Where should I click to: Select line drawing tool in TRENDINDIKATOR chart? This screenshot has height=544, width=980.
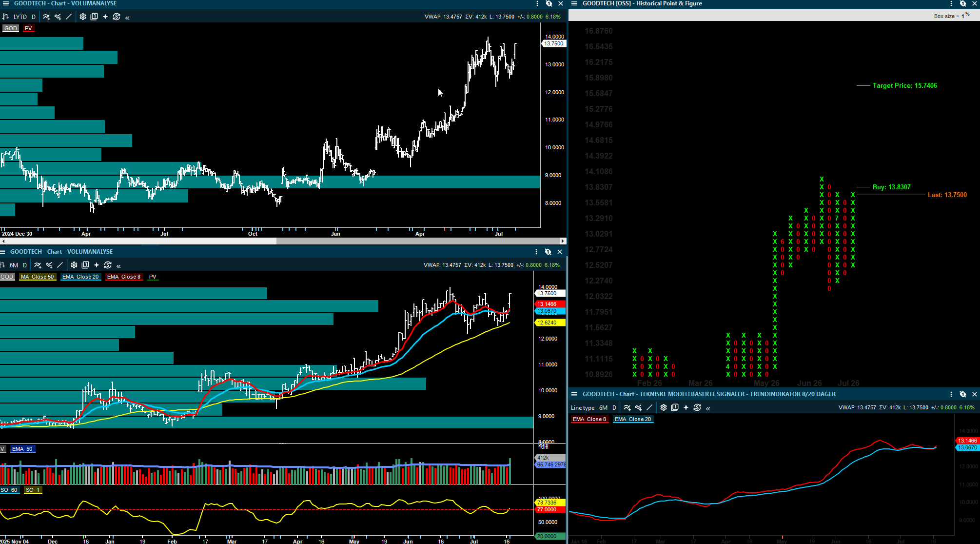pyautogui.click(x=649, y=407)
